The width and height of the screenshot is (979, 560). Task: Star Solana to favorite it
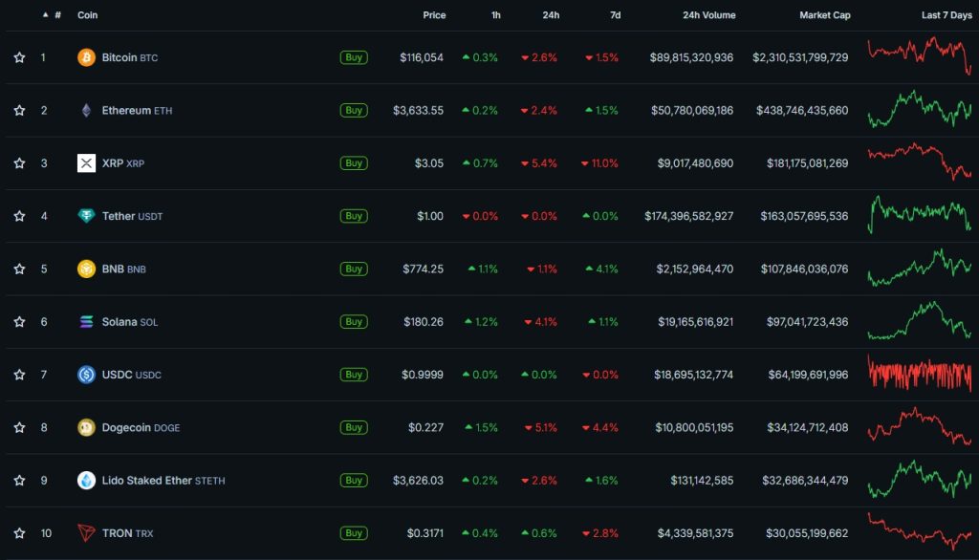click(x=19, y=322)
